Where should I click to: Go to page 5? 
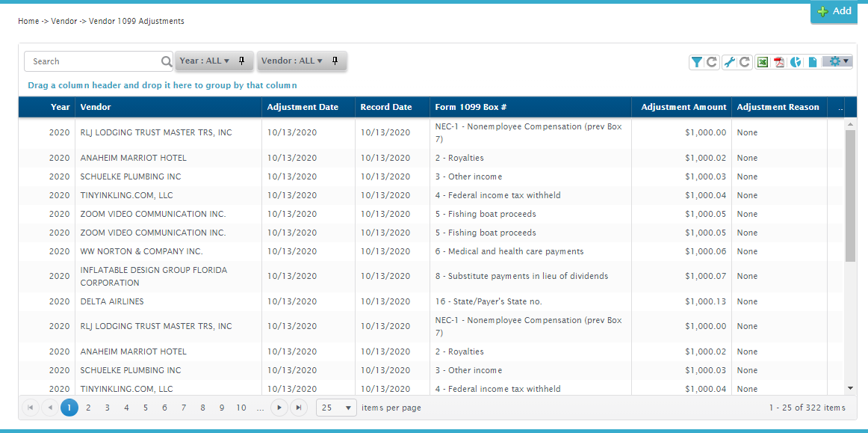click(x=146, y=408)
